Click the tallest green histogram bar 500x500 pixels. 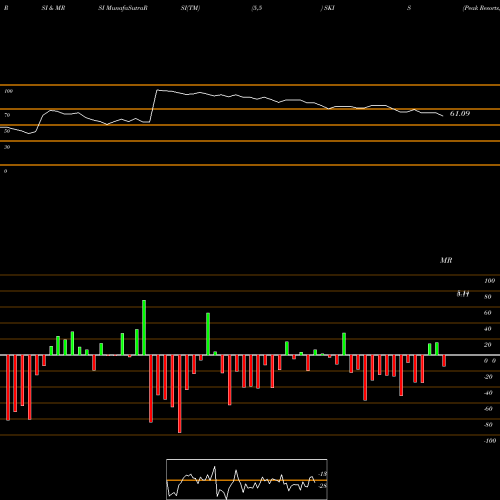point(144,327)
